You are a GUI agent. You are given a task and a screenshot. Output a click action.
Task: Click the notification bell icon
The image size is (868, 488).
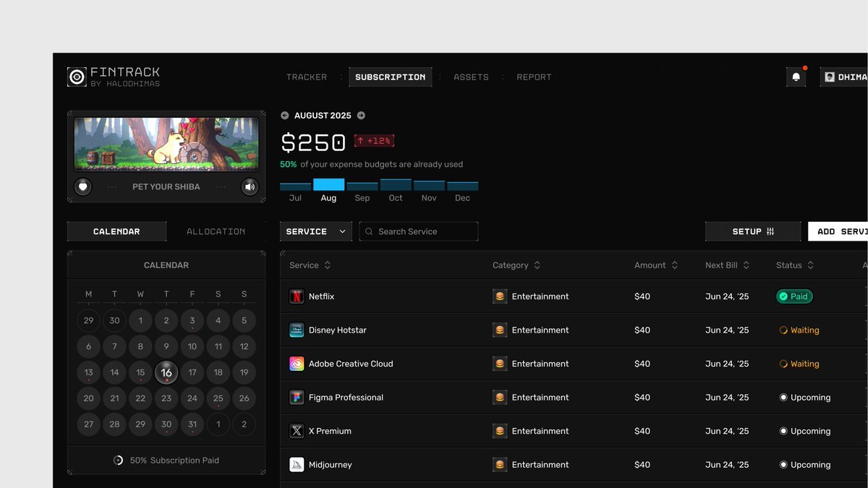click(796, 77)
